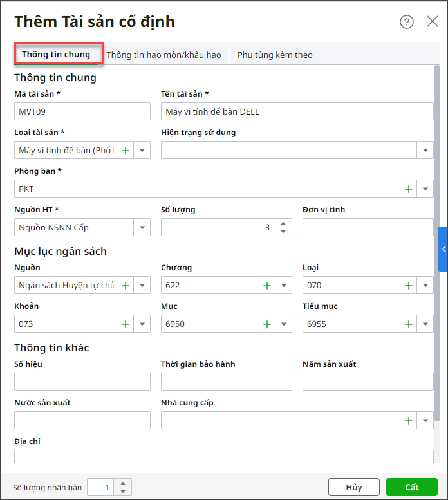This screenshot has width=448, height=500.
Task: Add new Khoản with plus icon
Action: [x=126, y=324]
